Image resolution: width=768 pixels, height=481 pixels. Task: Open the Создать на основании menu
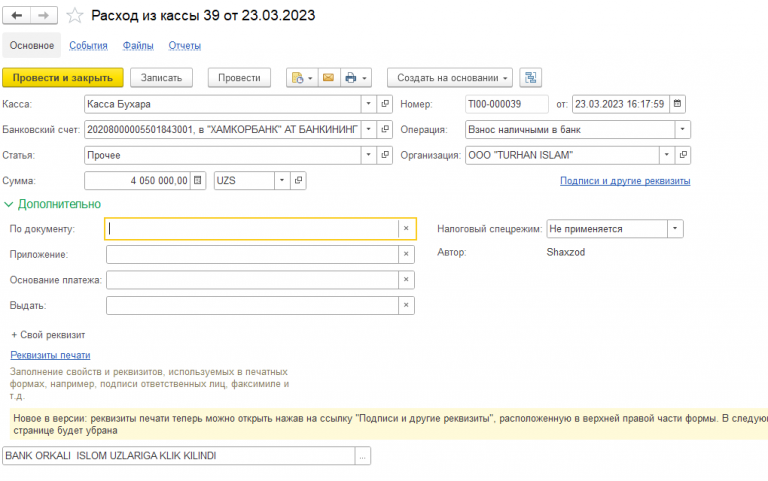pyautogui.click(x=450, y=78)
